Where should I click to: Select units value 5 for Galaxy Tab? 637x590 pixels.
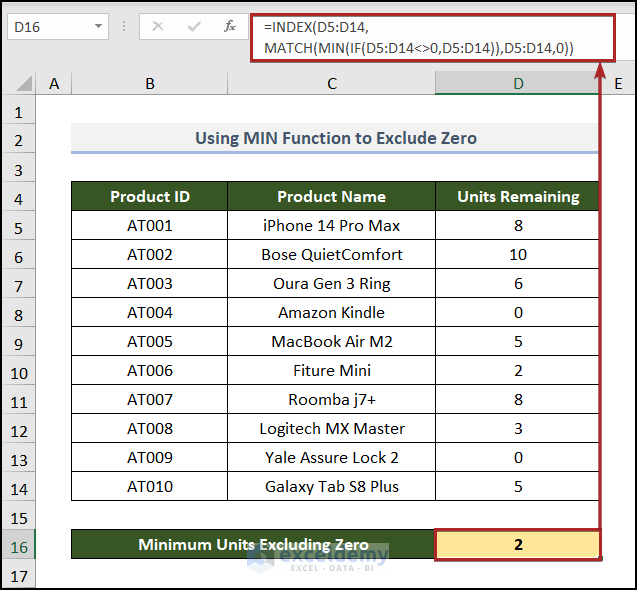click(517, 486)
